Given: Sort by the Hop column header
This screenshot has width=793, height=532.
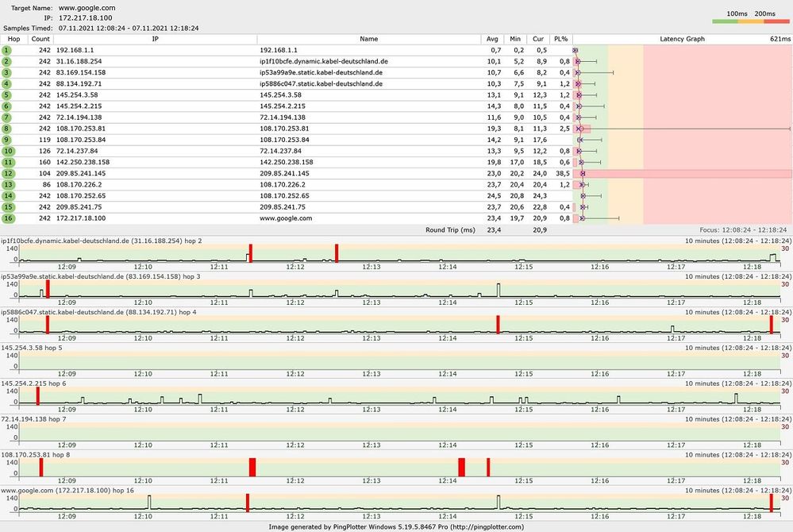Looking at the screenshot, I should (x=14, y=39).
